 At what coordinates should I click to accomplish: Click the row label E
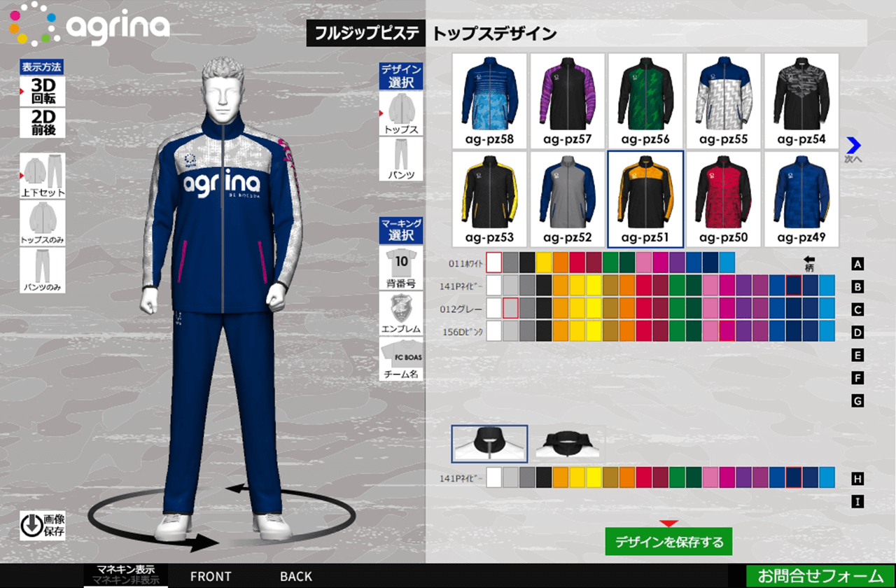click(858, 356)
